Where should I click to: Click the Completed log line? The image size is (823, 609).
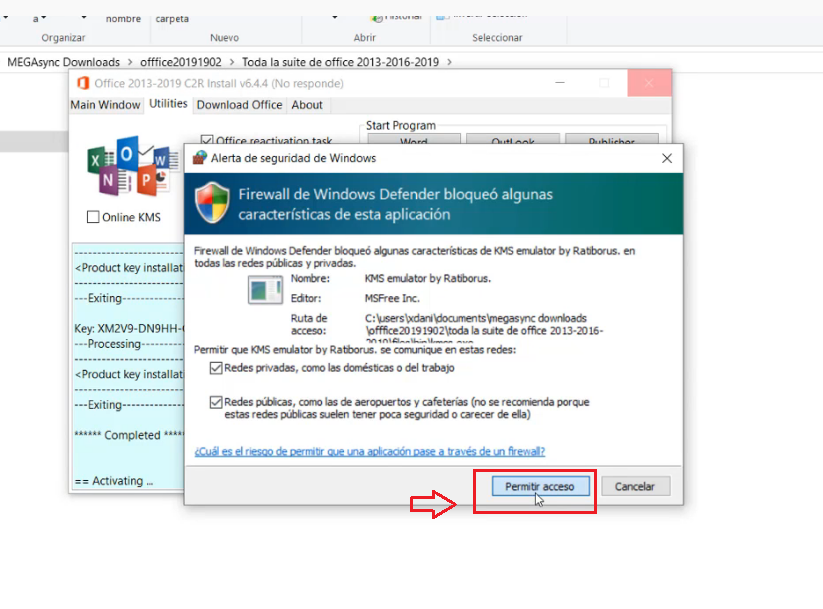tap(129, 435)
